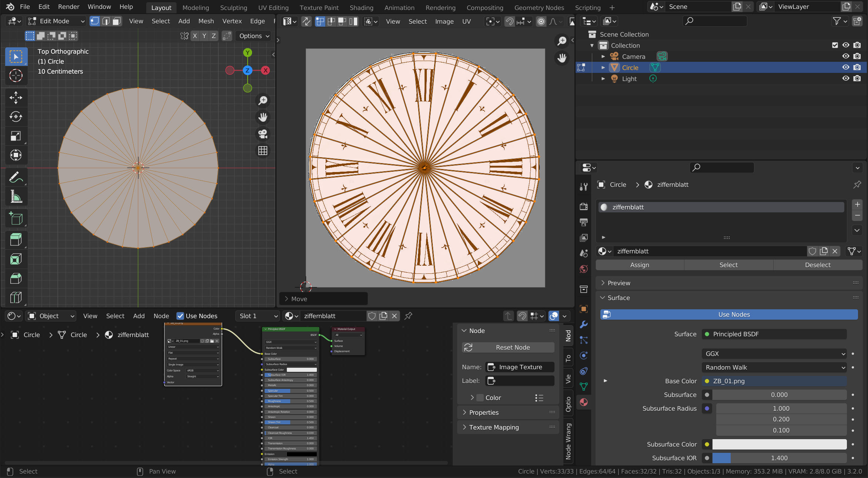Switch to the UV Editing workspace tab

273,7
